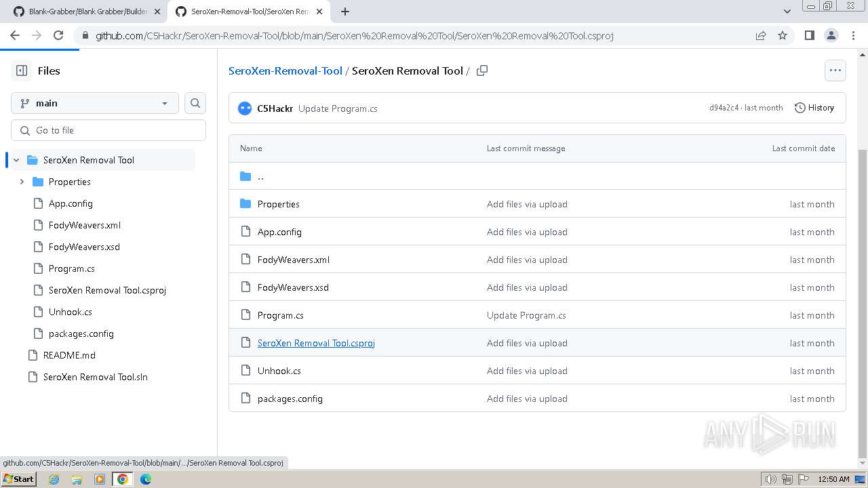Go forward in browser
The width and height of the screenshot is (868, 488).
(x=37, y=35)
